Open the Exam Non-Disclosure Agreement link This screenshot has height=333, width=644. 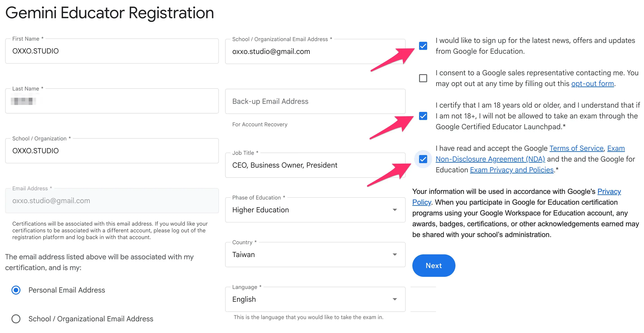click(490, 159)
